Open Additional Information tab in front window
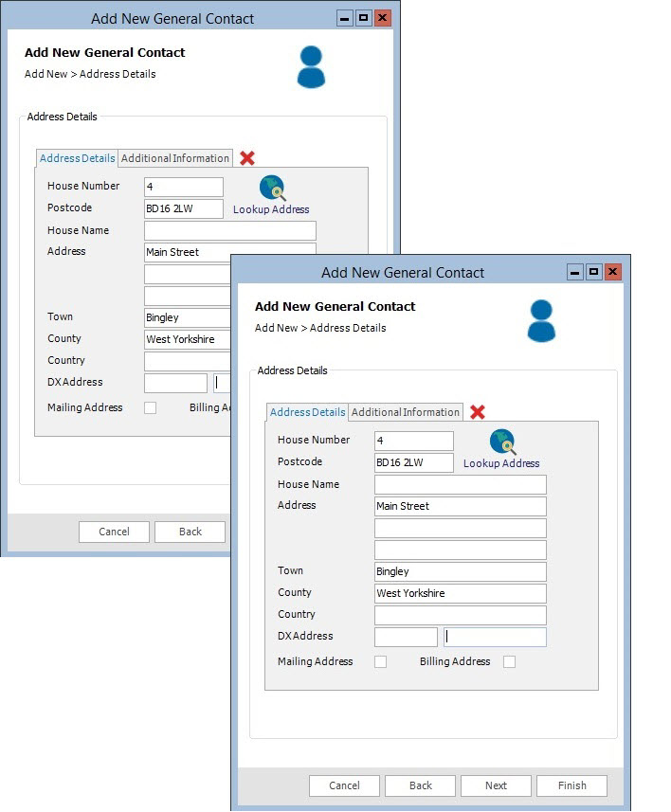 405,412
